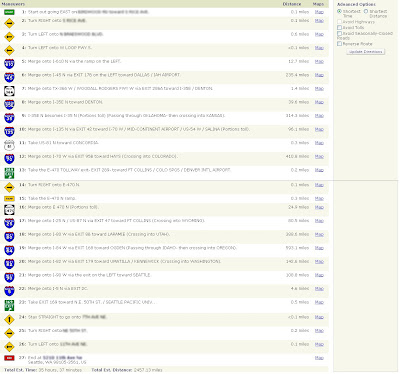Click the I-70 shield icon at step 12

click(9, 159)
